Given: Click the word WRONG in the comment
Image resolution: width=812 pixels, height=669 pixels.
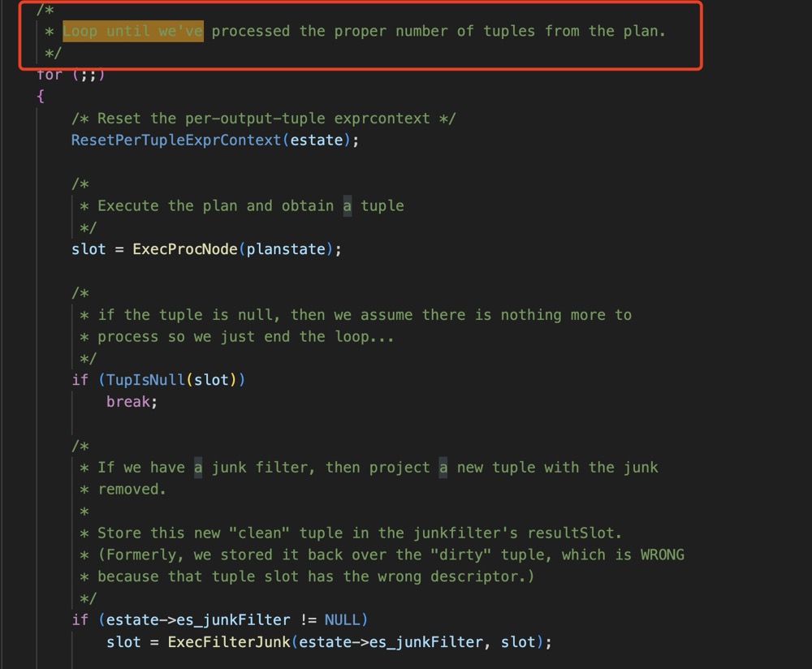Looking at the screenshot, I should 662,555.
